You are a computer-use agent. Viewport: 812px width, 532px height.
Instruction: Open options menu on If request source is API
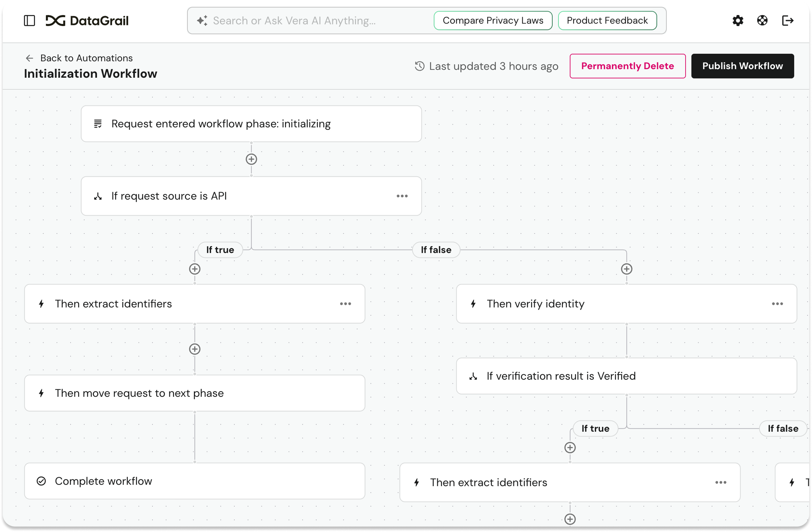pos(402,196)
